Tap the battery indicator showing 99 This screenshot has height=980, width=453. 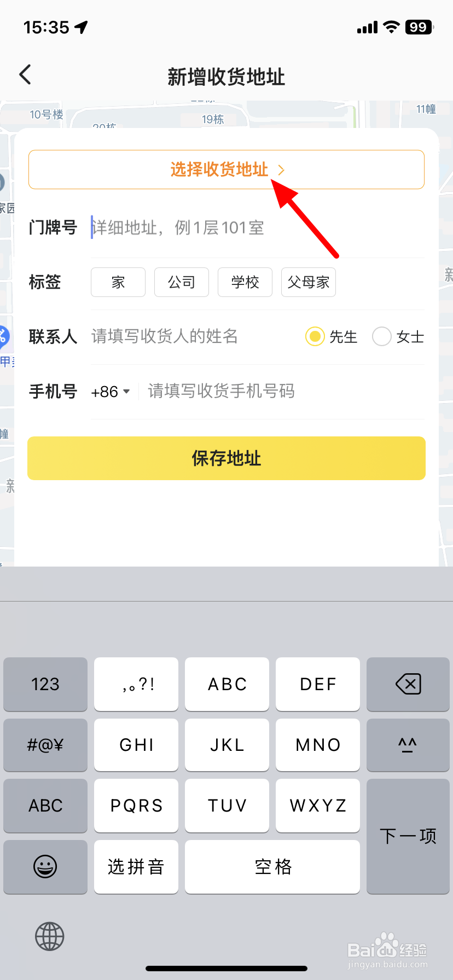coord(419,27)
